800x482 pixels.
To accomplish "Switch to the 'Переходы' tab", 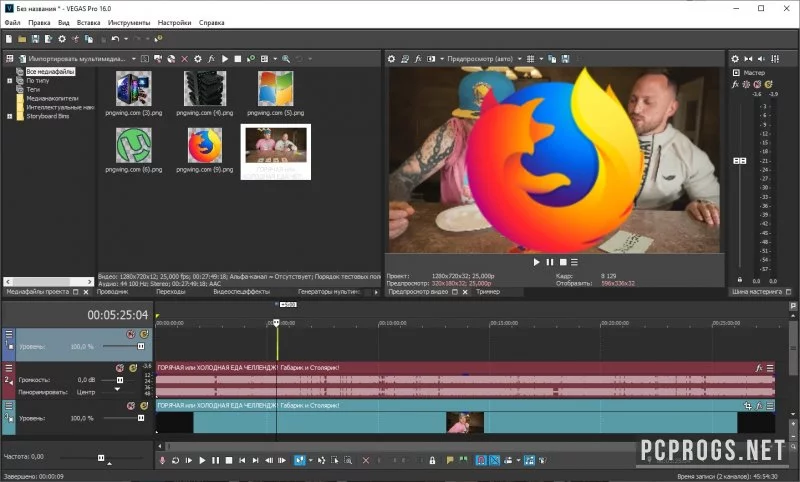I will pos(170,292).
